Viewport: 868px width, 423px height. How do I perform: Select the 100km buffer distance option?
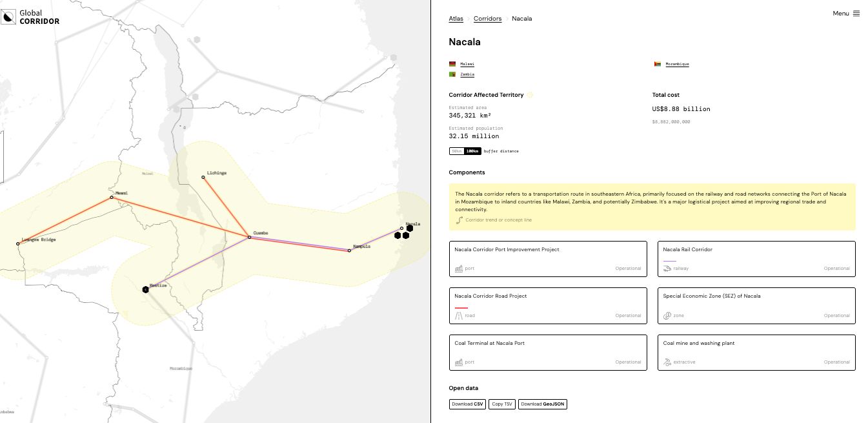(x=472, y=151)
